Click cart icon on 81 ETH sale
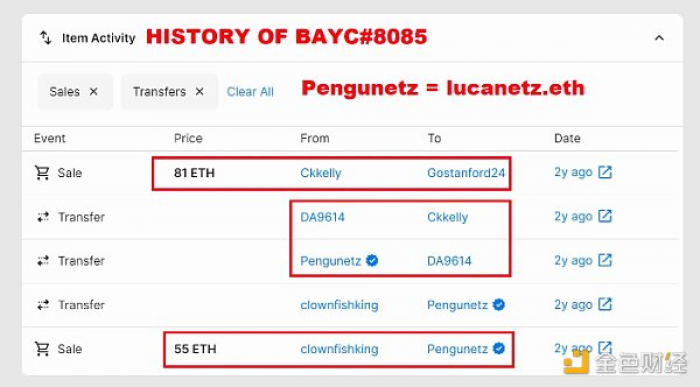 coord(42,173)
